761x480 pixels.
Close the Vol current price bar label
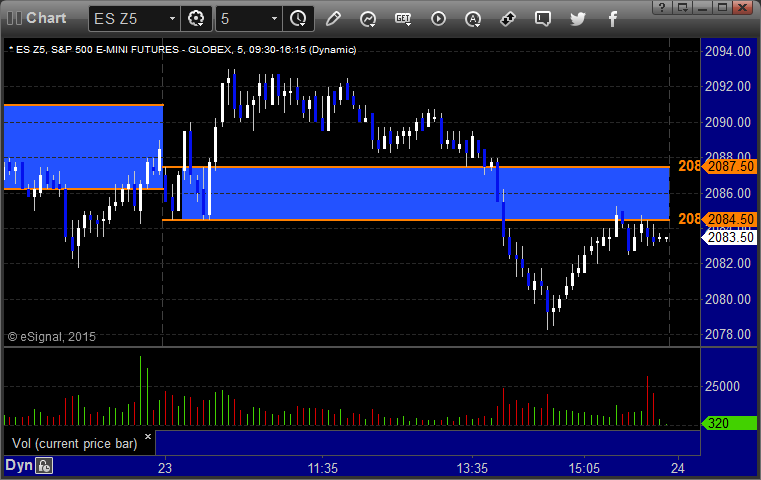(148, 436)
